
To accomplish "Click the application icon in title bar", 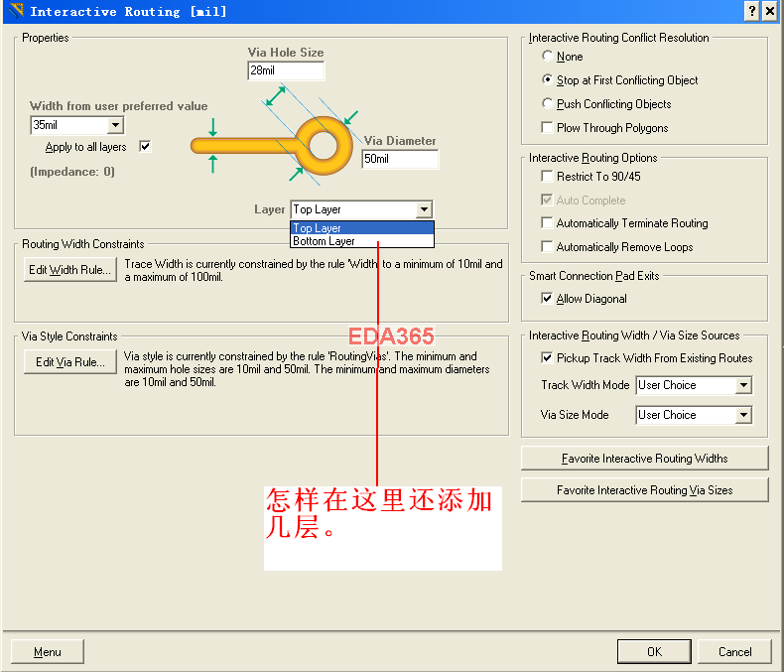I will click(x=16, y=11).
